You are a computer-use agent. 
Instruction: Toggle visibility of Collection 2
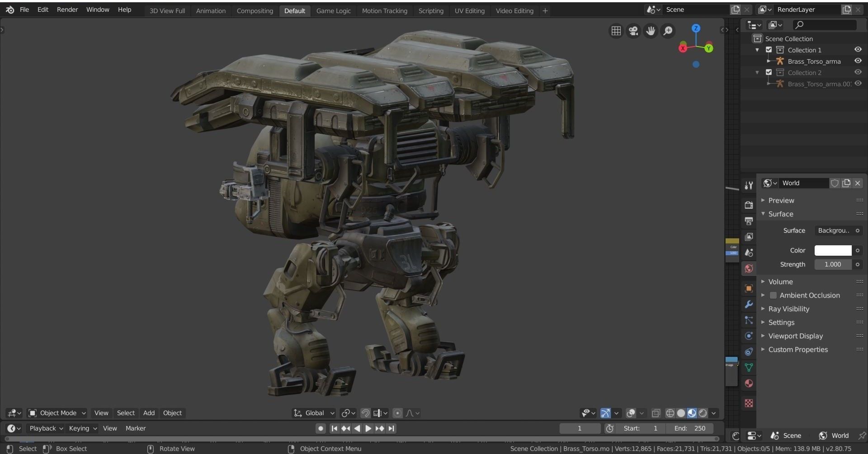[858, 72]
